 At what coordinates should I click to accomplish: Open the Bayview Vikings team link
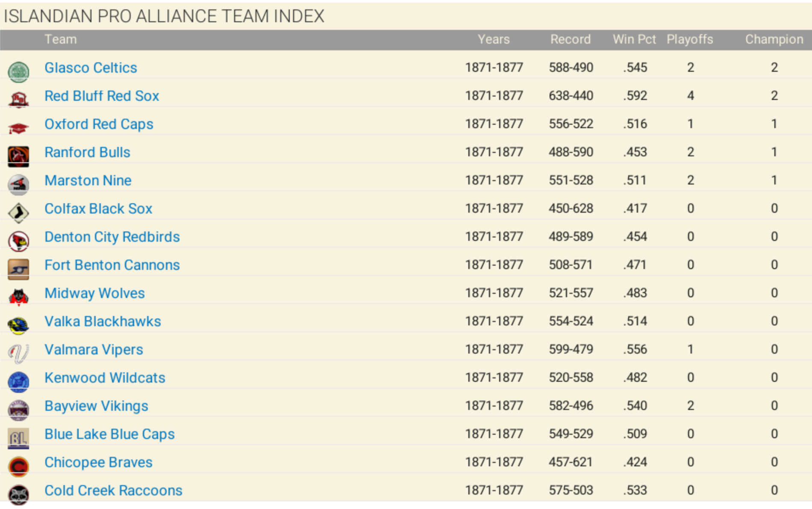[96, 406]
